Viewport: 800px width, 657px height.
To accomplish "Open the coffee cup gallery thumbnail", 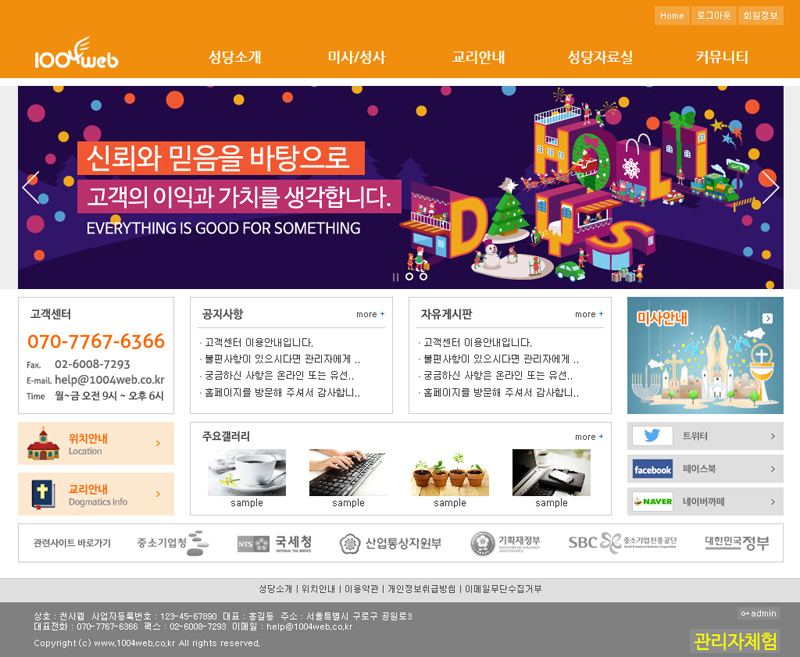I will (x=246, y=473).
